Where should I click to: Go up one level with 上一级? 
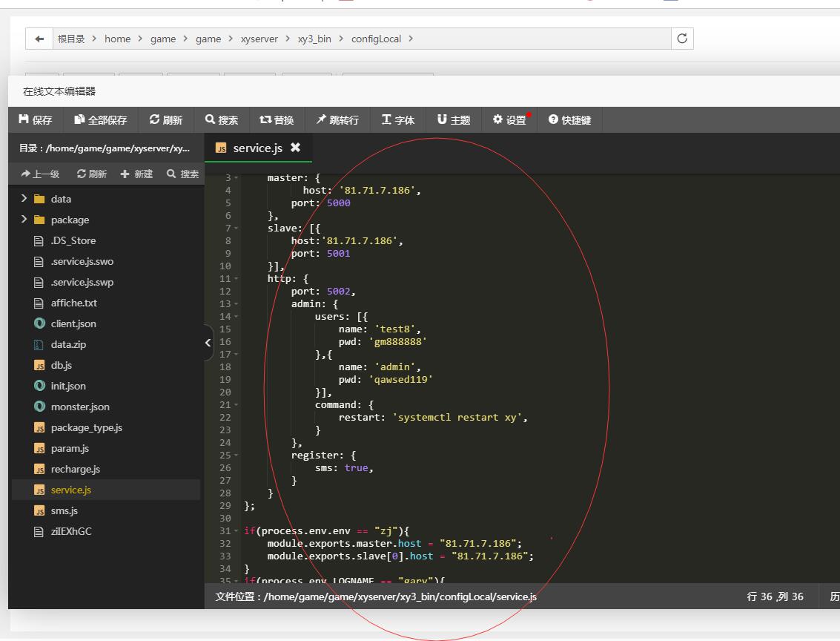point(41,174)
